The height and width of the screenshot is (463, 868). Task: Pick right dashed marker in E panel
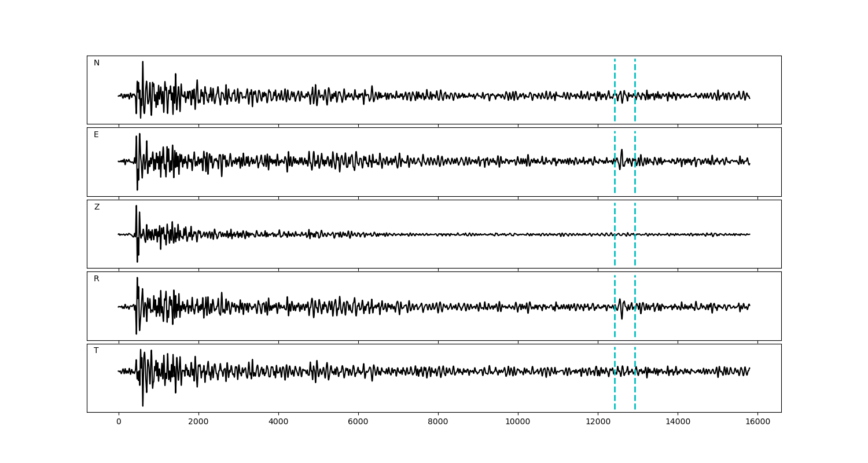click(635, 145)
